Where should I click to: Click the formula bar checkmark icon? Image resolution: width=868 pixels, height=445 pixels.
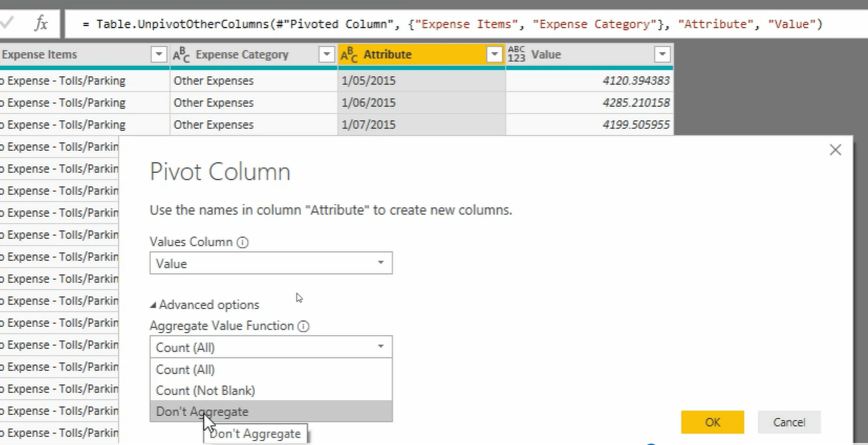tap(8, 23)
